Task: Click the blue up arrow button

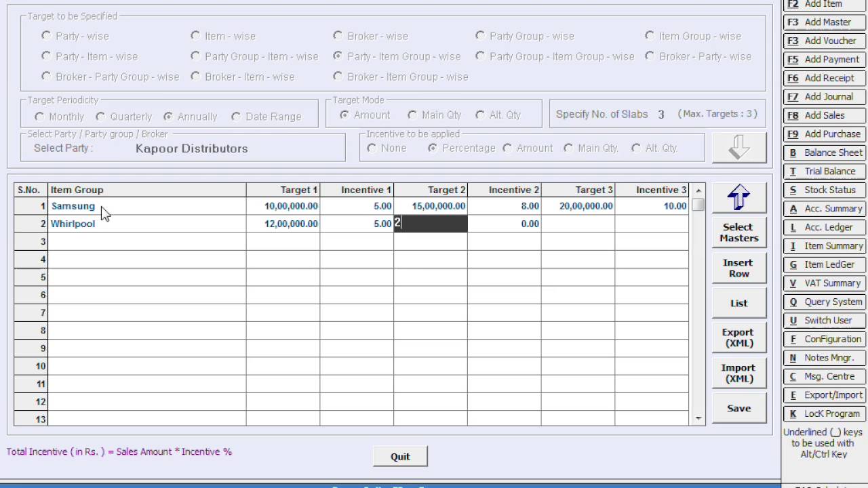Action: tap(738, 197)
